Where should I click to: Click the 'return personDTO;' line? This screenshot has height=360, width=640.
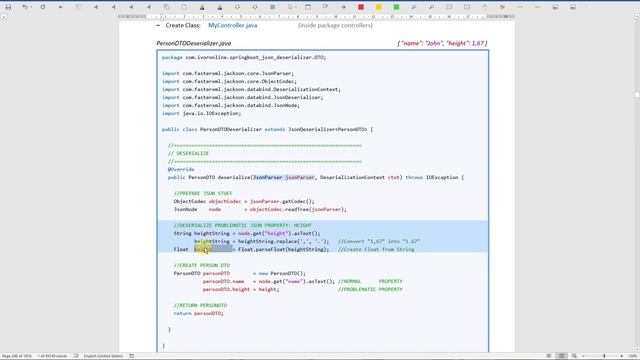coord(198,313)
